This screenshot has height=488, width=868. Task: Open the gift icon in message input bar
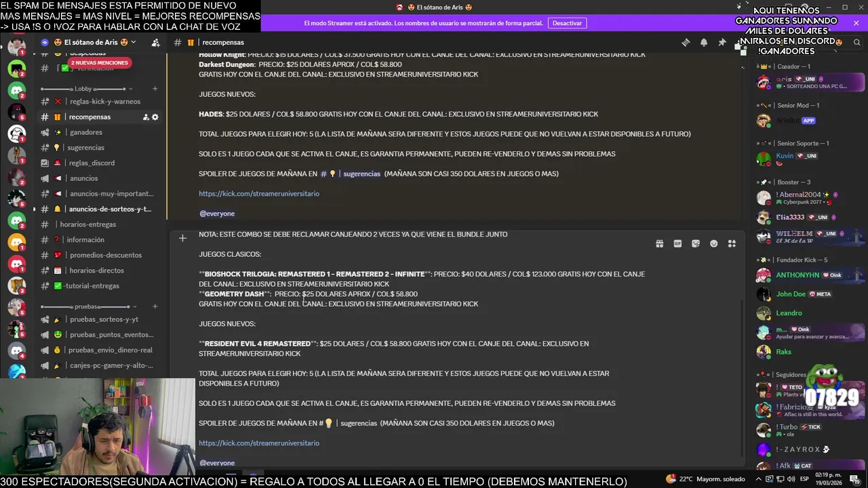659,244
